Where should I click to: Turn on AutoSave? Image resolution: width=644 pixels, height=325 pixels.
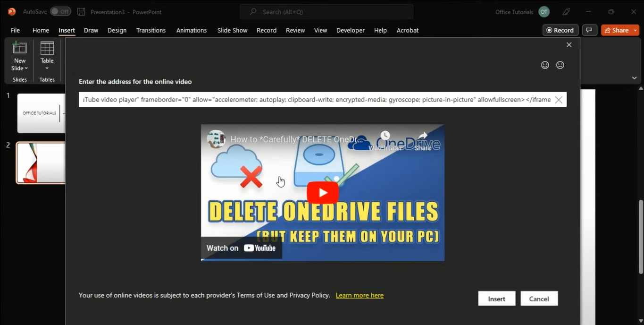pos(60,11)
